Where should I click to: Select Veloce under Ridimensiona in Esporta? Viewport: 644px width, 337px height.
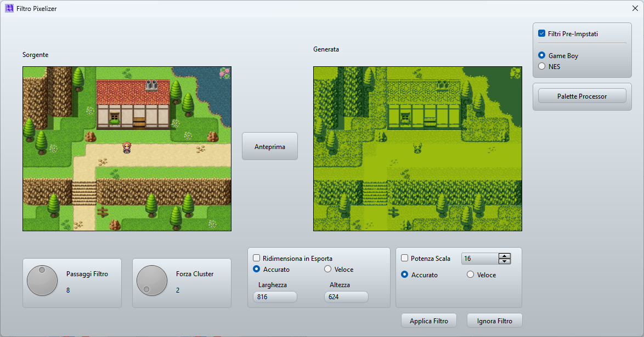tap(327, 269)
